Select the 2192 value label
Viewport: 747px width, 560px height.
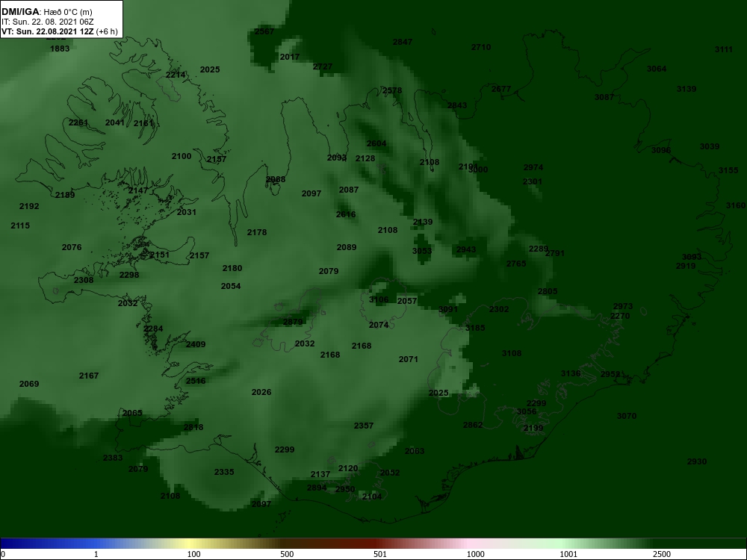coord(29,206)
